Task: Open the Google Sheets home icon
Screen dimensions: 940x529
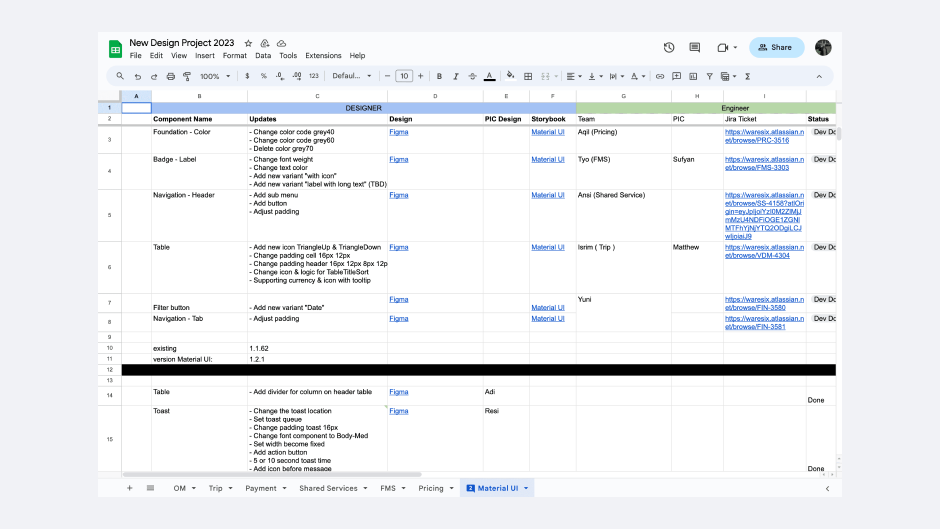Action: tap(115, 49)
